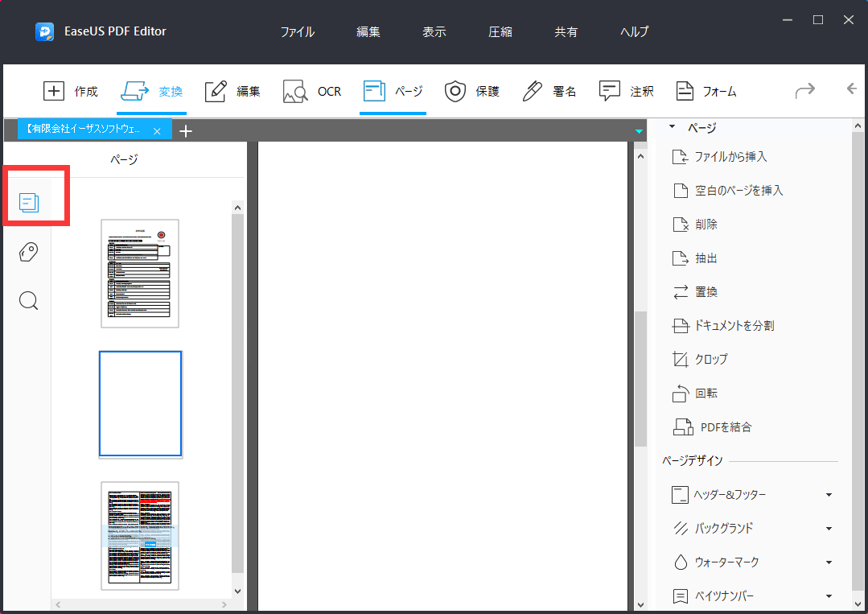
Task: Close the open document tab
Action: [158, 131]
